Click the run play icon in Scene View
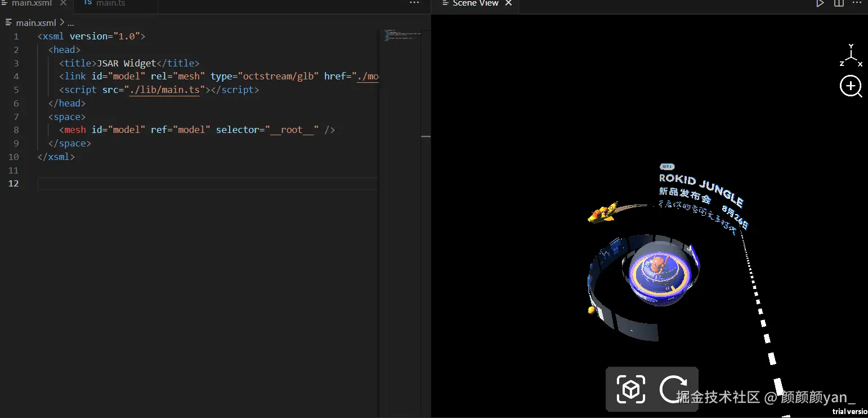868x418 pixels. tap(820, 3)
